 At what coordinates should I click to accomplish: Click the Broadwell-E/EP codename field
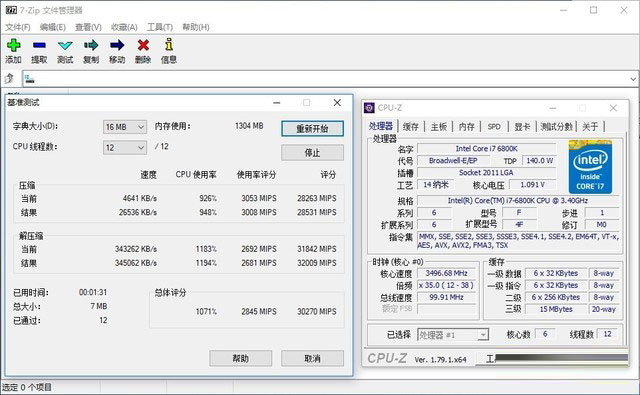pyautogui.click(x=453, y=161)
